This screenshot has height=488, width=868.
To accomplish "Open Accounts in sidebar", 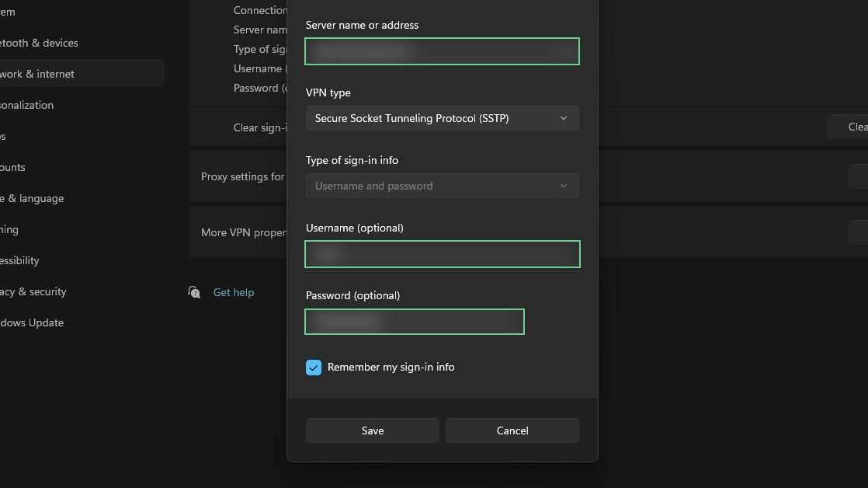I will click(x=12, y=167).
